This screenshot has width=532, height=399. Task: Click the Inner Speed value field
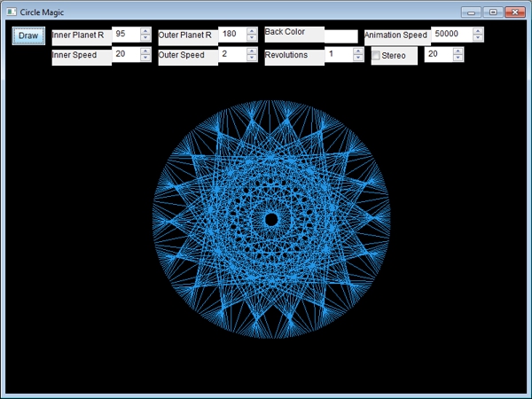(x=126, y=54)
